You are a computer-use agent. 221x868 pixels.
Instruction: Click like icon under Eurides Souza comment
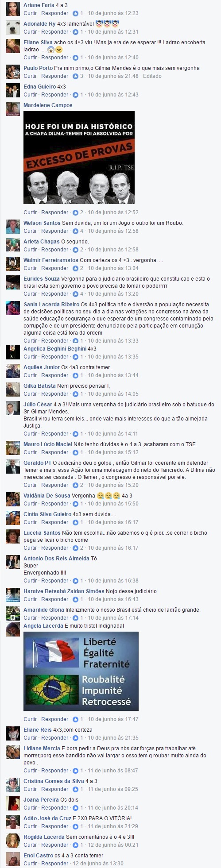pos(75,294)
